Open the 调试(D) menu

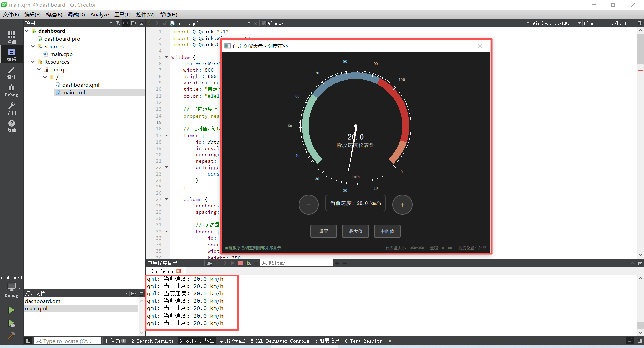coord(76,14)
